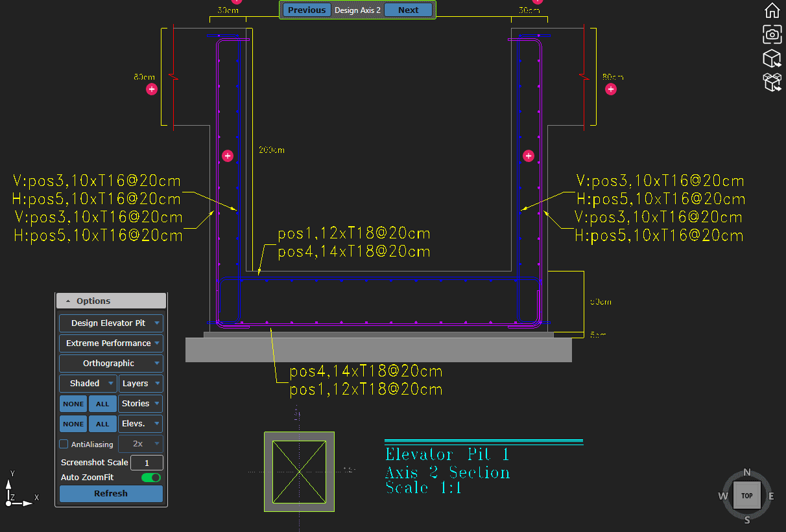The width and height of the screenshot is (786, 532).
Task: Click the pink plus on the right wall
Action: pyautogui.click(x=529, y=156)
